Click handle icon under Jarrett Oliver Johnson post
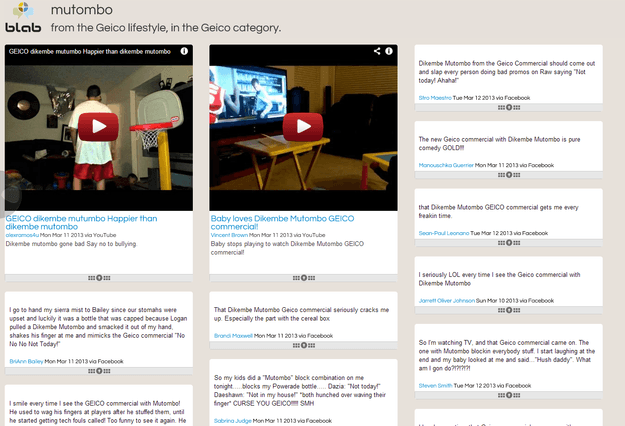Viewport: 625px width, 426px height. (509, 310)
